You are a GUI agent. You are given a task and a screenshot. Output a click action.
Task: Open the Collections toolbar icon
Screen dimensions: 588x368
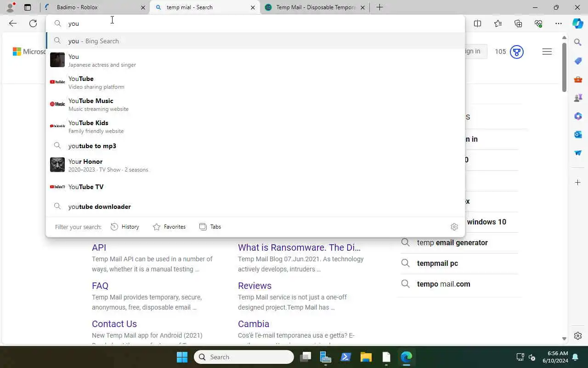(x=518, y=23)
